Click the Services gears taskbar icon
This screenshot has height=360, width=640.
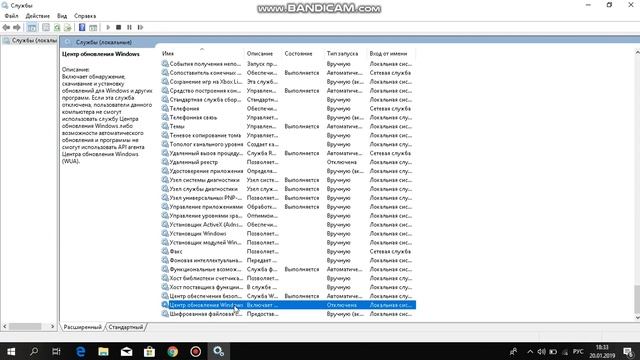click(x=219, y=351)
